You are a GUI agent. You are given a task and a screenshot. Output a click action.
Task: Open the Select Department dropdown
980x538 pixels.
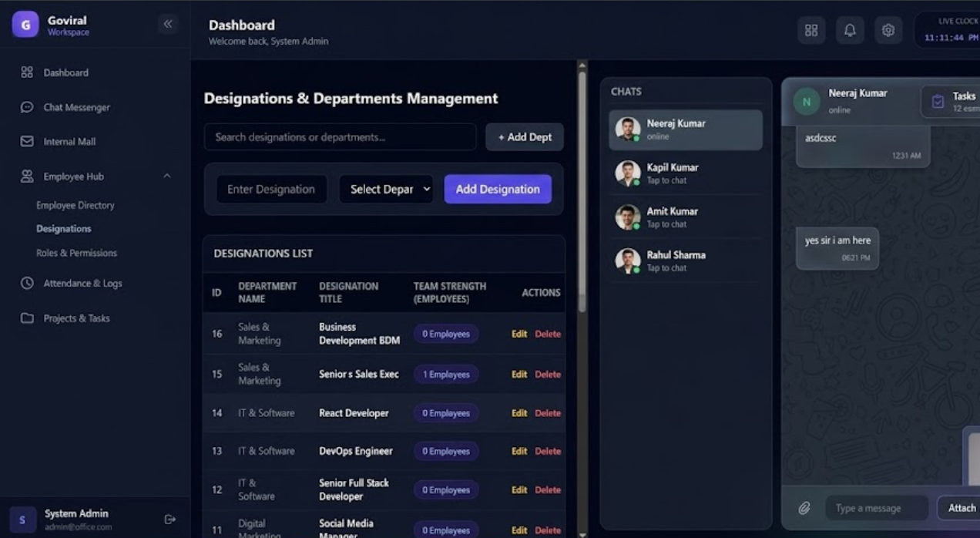pos(386,189)
